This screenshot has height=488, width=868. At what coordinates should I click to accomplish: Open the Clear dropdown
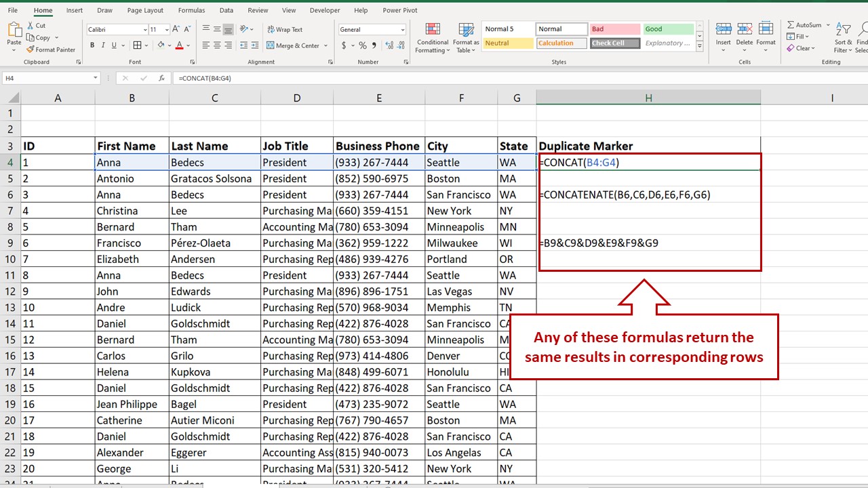[801, 48]
